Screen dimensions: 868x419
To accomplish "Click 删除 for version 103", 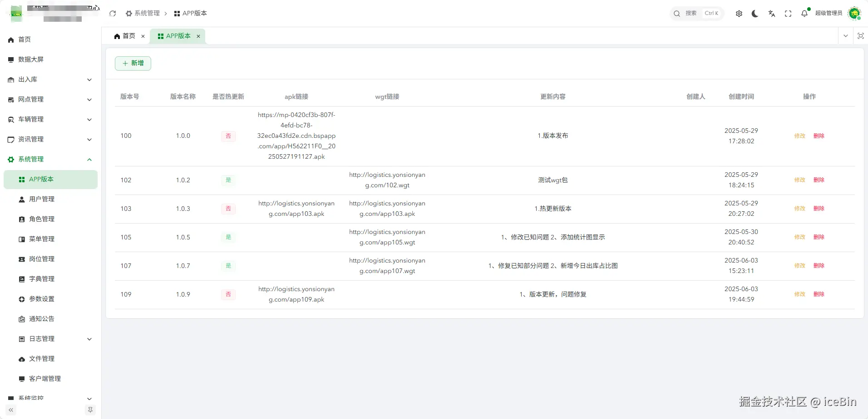I will [819, 209].
